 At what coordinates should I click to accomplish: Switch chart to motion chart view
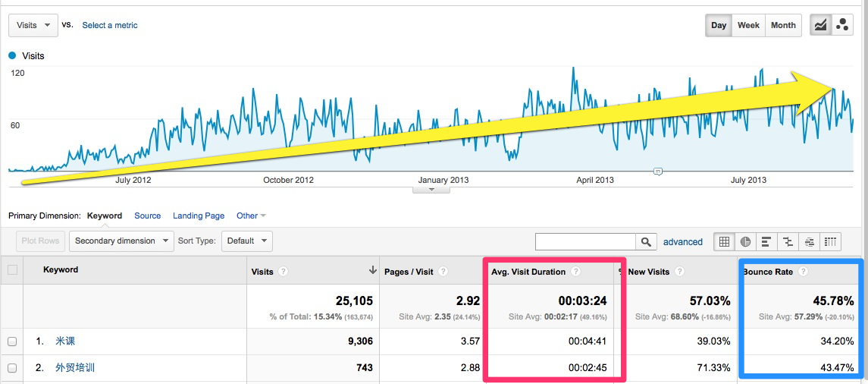tap(842, 25)
